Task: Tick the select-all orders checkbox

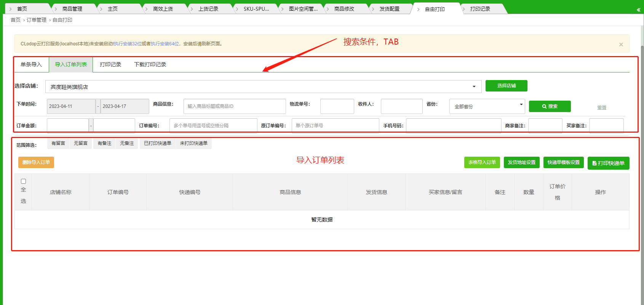Action: tap(23, 181)
